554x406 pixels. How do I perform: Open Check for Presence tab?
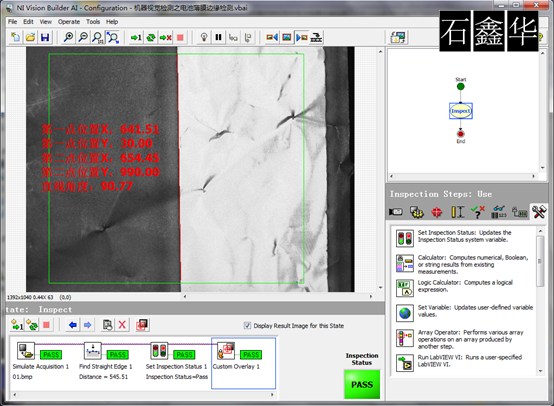(x=478, y=212)
